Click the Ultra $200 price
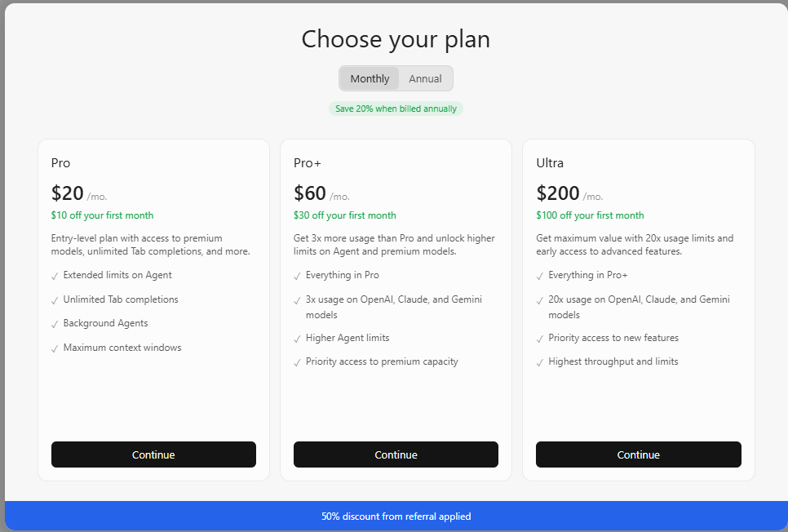This screenshot has height=532, width=788. (558, 193)
